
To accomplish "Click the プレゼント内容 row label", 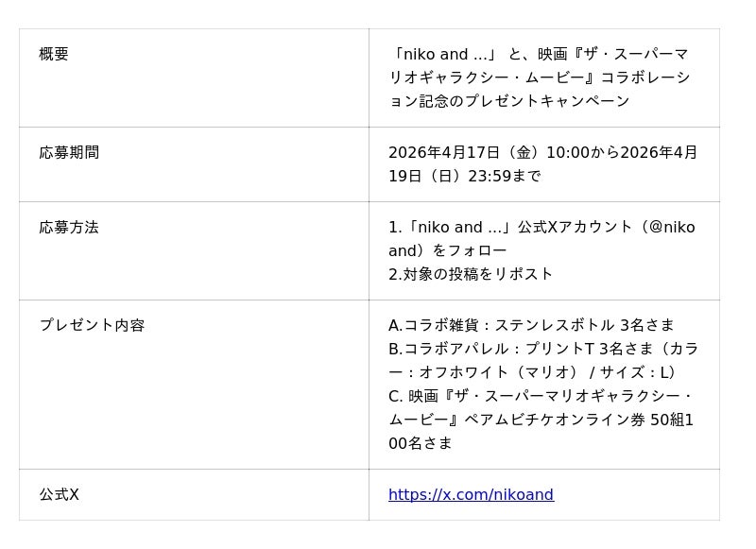I will tap(92, 325).
